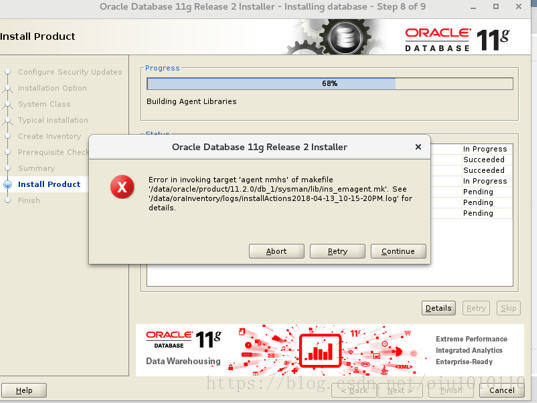Select the Summary step
The height and width of the screenshot is (403, 537).
click(36, 168)
